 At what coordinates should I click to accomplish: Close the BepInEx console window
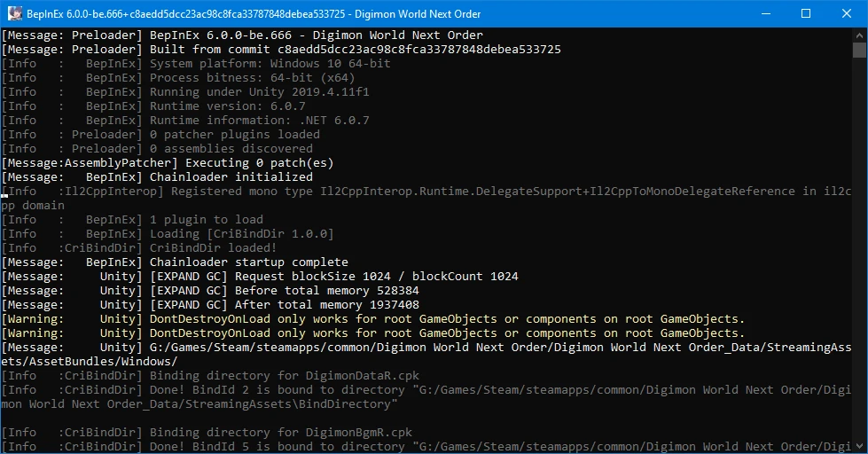tap(847, 13)
